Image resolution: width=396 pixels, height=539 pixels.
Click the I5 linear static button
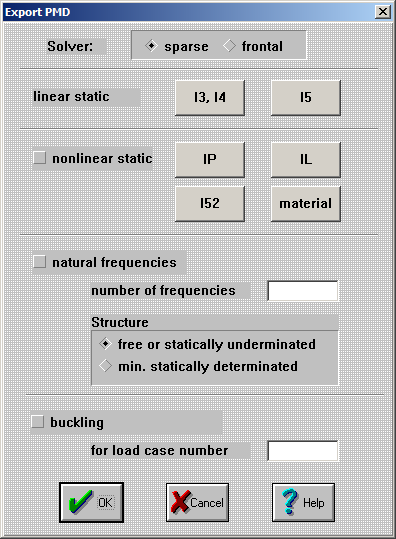[306, 98]
